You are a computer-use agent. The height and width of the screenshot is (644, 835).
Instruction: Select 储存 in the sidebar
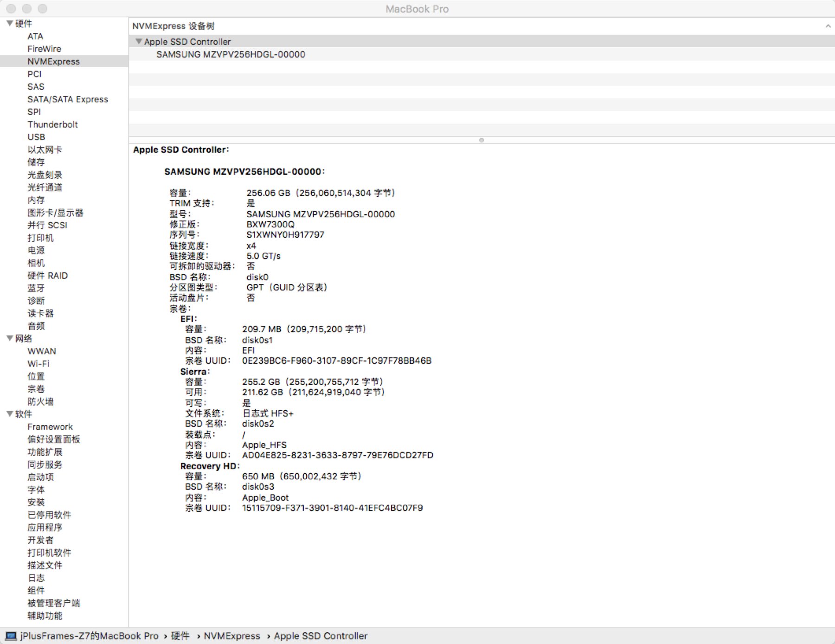pos(36,162)
